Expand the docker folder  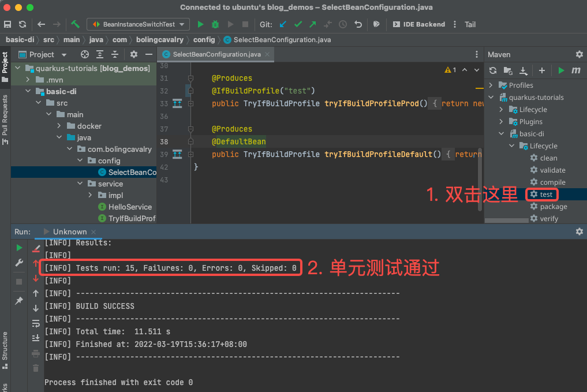click(59, 126)
